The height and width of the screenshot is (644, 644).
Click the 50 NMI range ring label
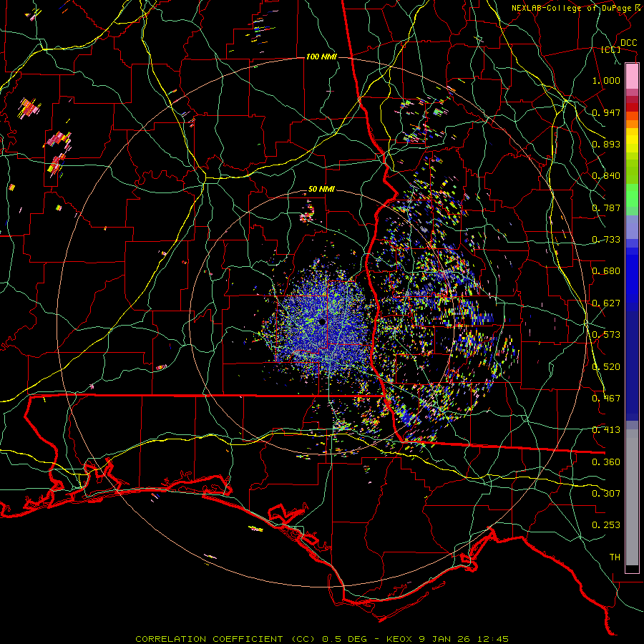pyautogui.click(x=321, y=190)
